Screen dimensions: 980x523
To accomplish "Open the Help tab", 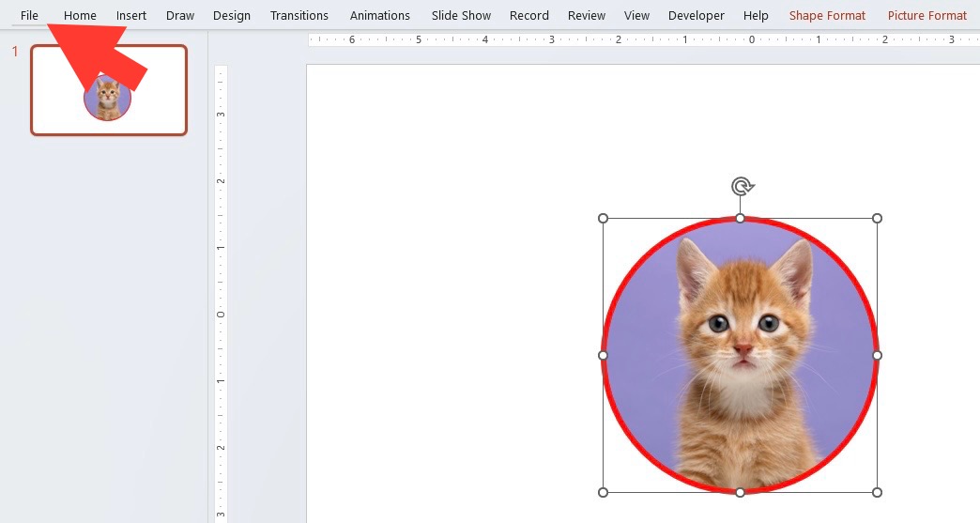I will pos(756,16).
